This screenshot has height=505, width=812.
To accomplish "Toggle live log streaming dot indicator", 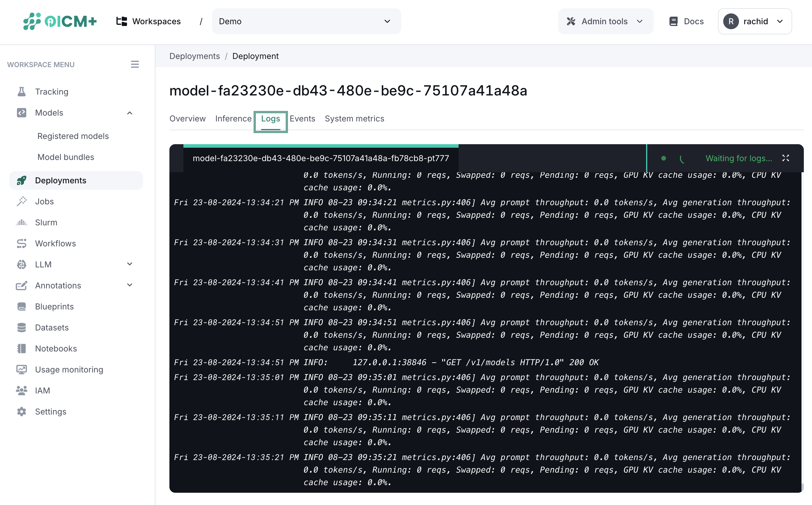I will (x=663, y=158).
